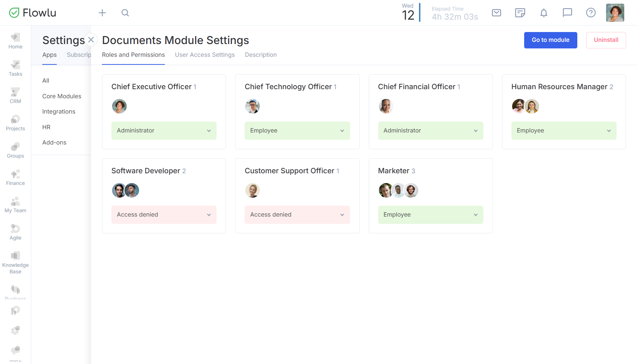Open CRM in sidebar
637x364 pixels.
[x=15, y=96]
